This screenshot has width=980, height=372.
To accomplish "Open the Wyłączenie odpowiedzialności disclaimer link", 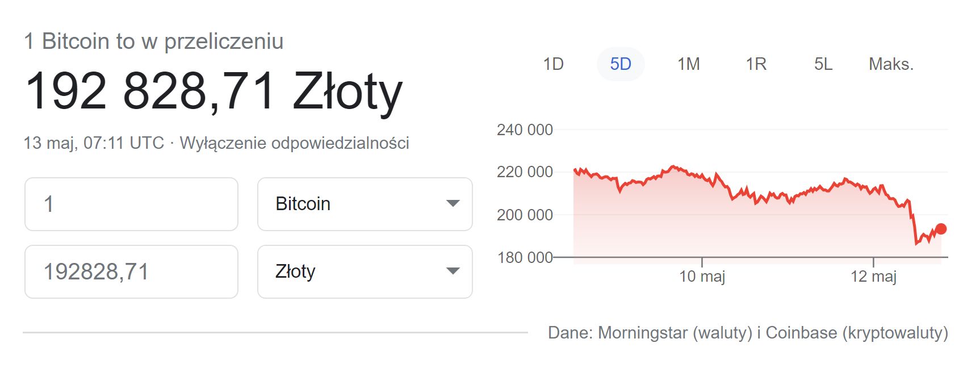I will [x=295, y=144].
